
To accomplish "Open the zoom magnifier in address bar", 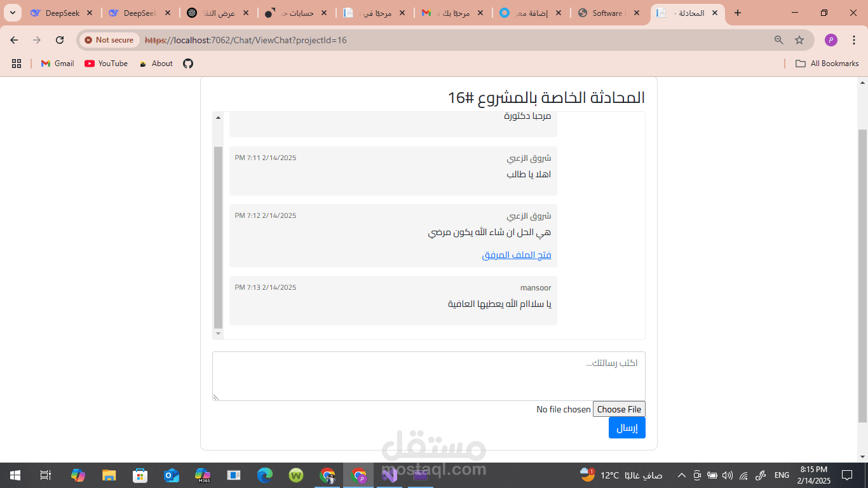I will coord(778,40).
